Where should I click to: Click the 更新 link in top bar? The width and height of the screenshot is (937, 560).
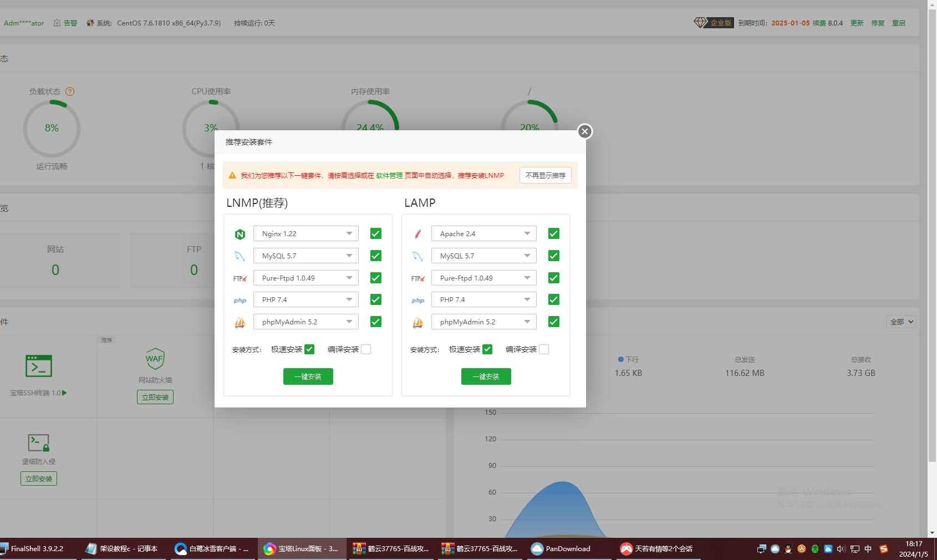[857, 23]
